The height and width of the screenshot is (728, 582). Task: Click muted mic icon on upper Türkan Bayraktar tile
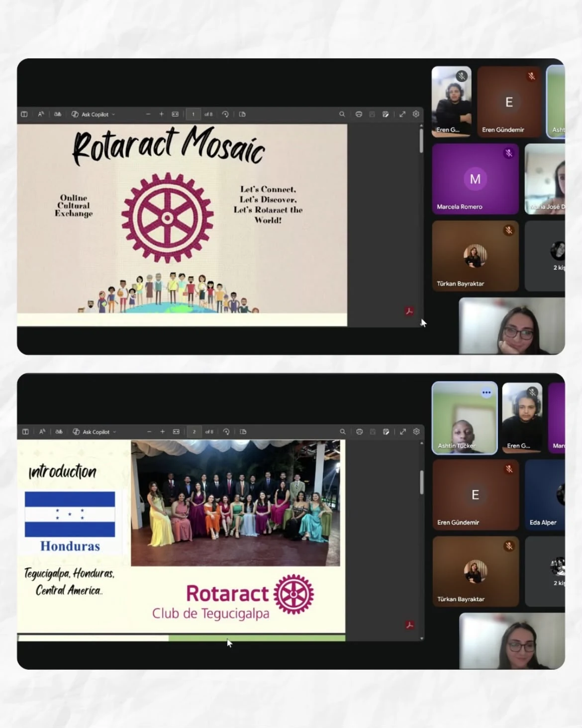click(508, 230)
